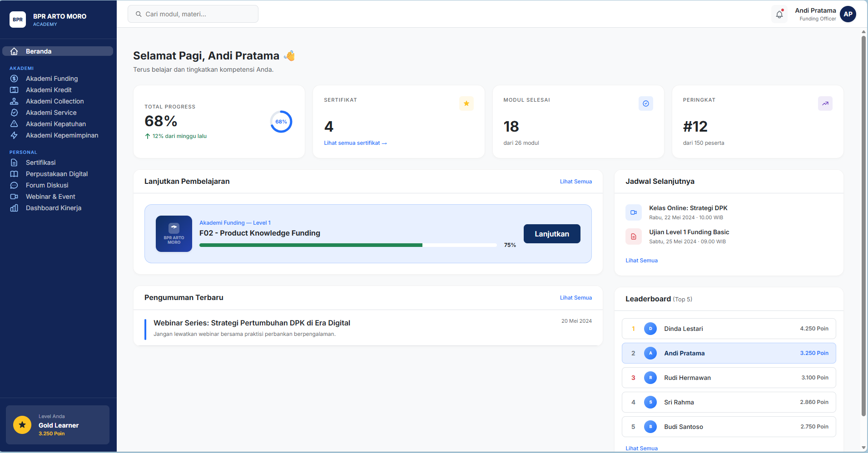Image resolution: width=868 pixels, height=453 pixels.
Task: Open Ujian Level 1 Funding Basic schedule
Action: tap(689, 232)
